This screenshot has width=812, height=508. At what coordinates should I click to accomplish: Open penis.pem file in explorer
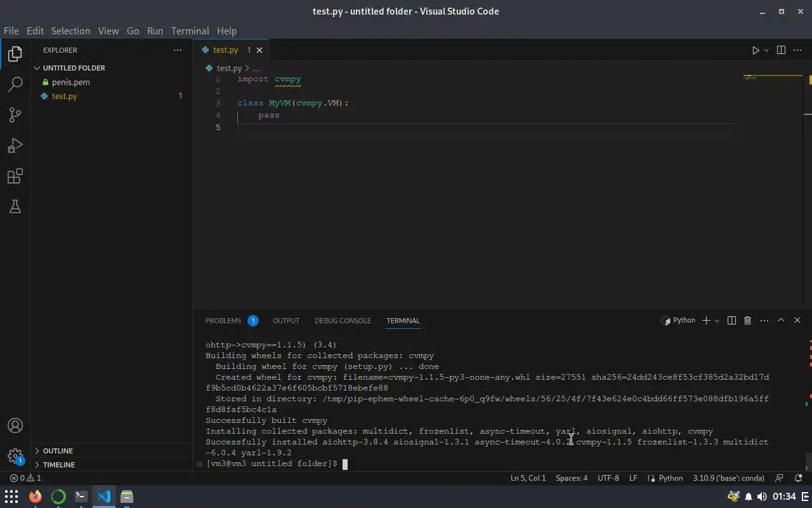112,82
